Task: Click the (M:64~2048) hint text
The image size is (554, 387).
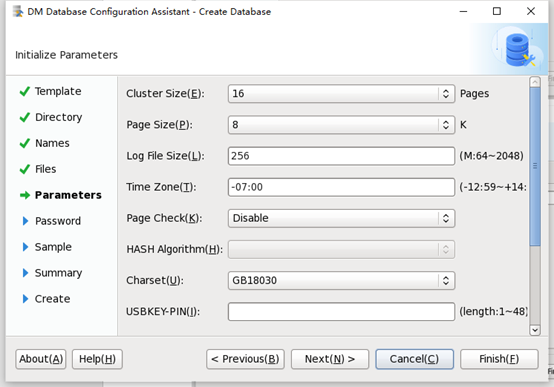Action: click(x=491, y=156)
